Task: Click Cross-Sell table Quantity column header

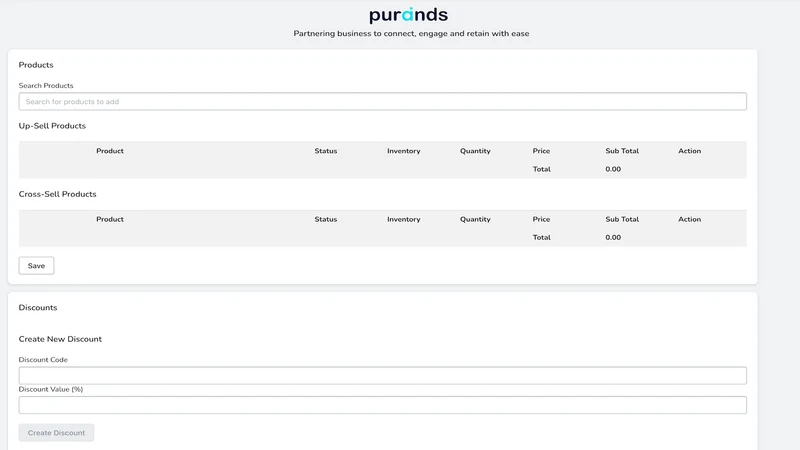Action: pyautogui.click(x=475, y=219)
